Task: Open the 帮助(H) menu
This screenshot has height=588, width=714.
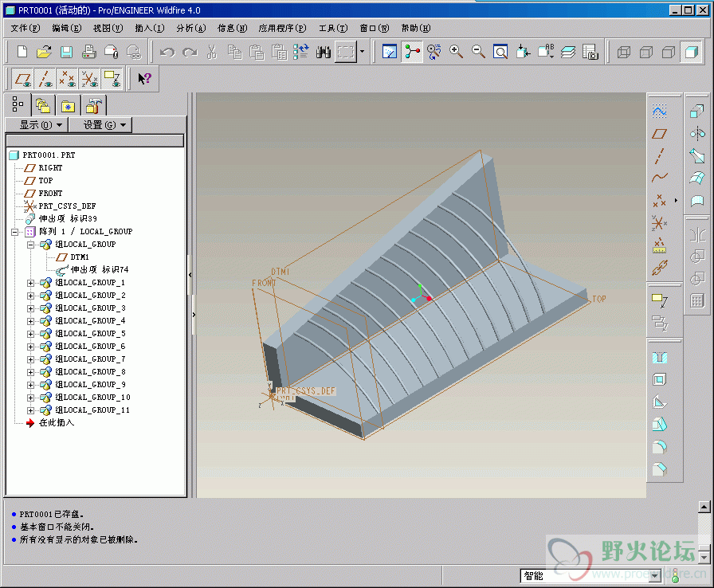Action: point(416,28)
